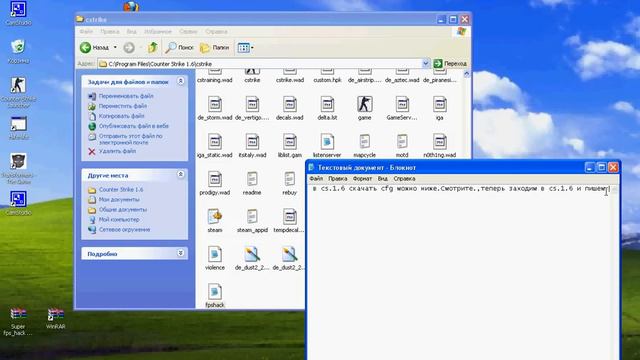Click Опубликовать файл в вебе link

134,126
